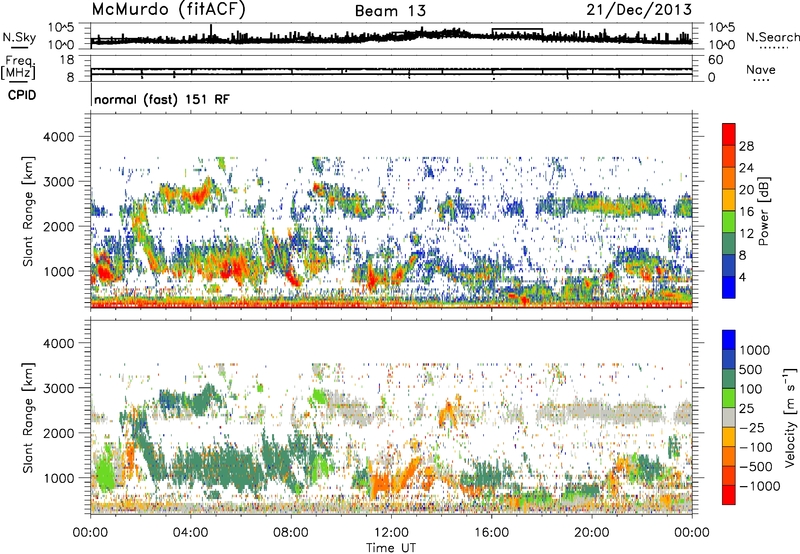Click the N.Search legend label

pos(773,37)
